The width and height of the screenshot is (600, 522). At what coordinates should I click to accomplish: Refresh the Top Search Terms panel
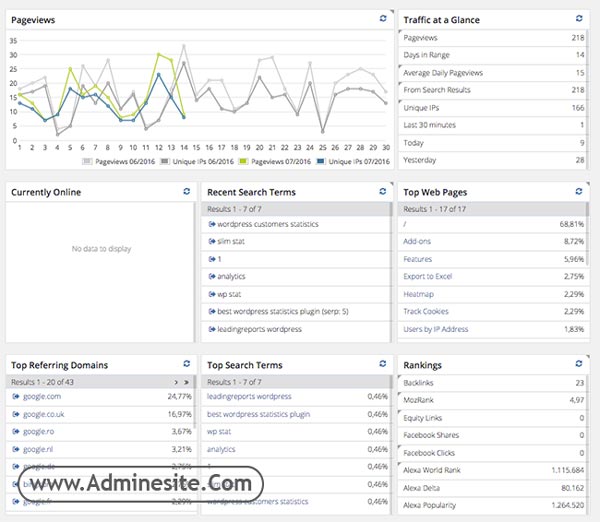pos(382,364)
